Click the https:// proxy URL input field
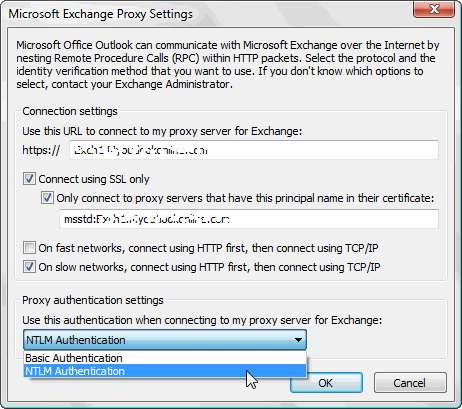 click(x=254, y=150)
